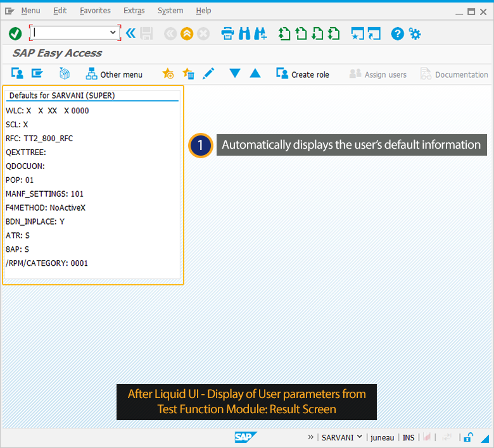The width and height of the screenshot is (494, 448).
Task: Click the /RPM/CATEGORY: 0001 line
Action: (47, 263)
